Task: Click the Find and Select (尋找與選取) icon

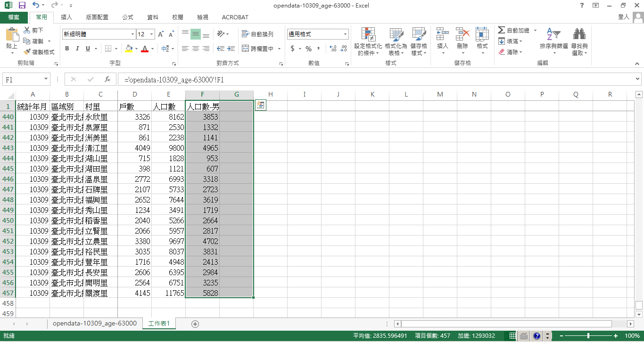Action: [579, 41]
